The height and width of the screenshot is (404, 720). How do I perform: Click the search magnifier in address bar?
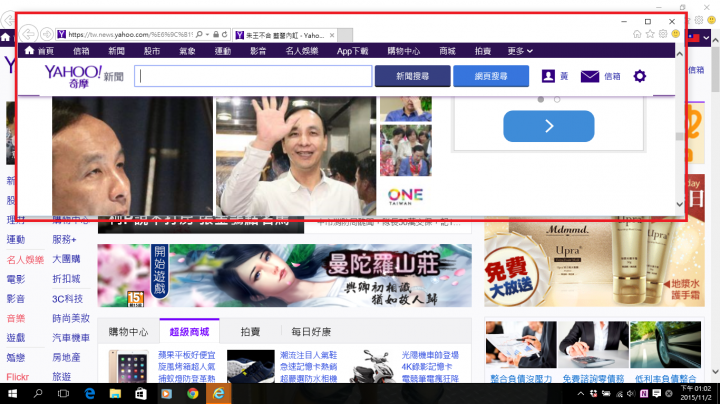click(x=199, y=34)
